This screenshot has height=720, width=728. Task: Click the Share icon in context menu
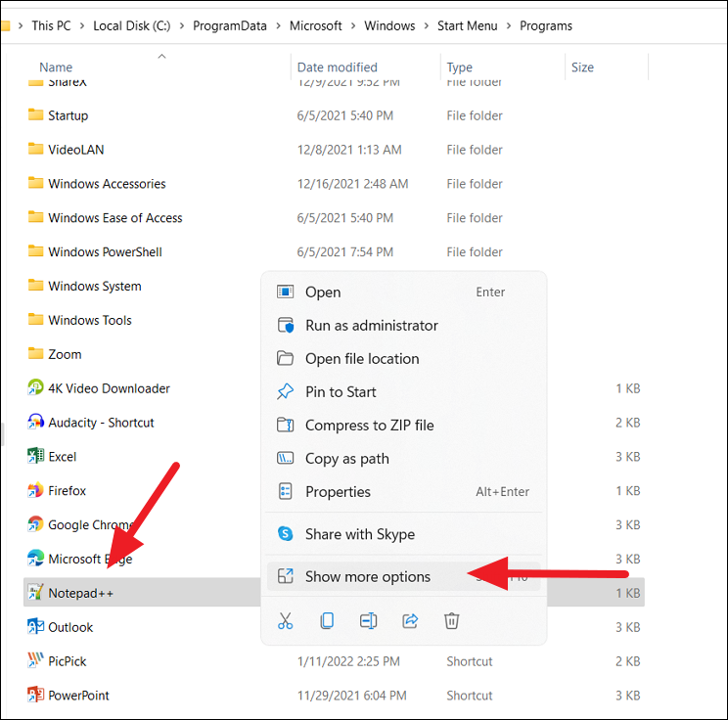(x=410, y=620)
